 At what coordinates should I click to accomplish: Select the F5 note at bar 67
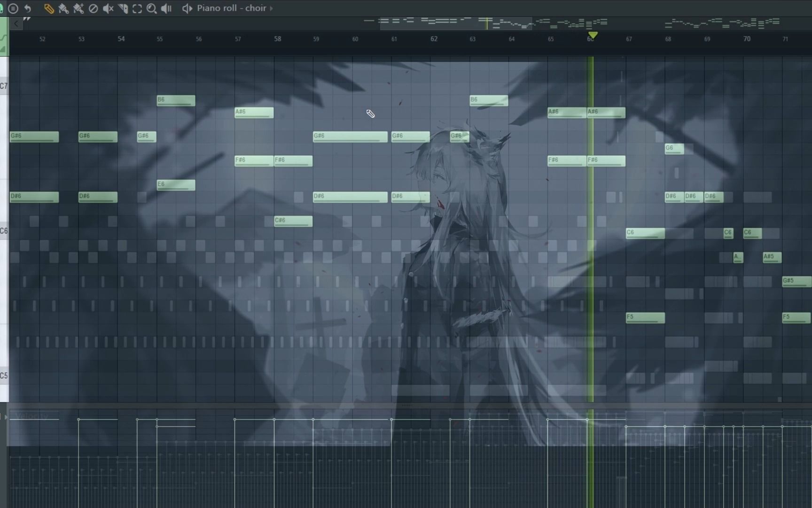pos(645,317)
